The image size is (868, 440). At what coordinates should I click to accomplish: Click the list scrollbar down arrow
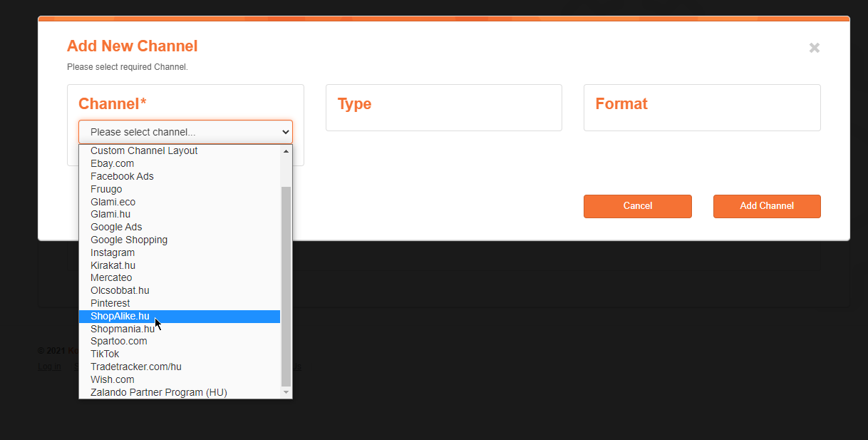tap(286, 392)
